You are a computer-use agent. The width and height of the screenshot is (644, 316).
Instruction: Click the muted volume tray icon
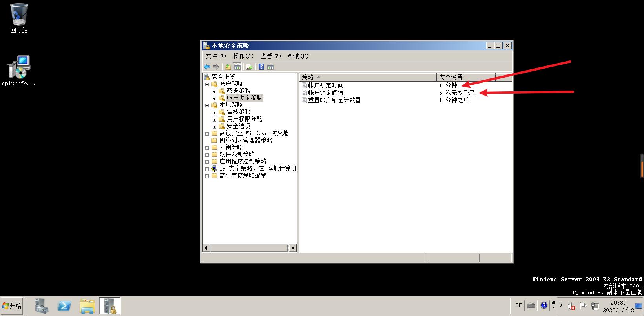pyautogui.click(x=571, y=306)
